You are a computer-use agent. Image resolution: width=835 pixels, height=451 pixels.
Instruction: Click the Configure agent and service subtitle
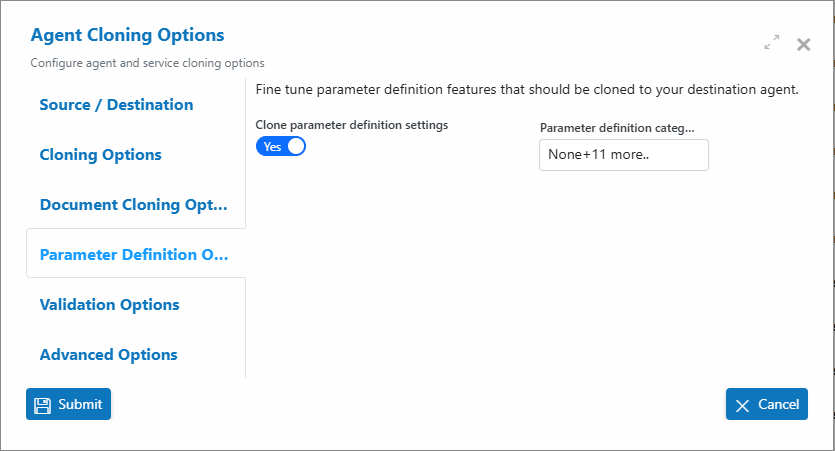click(147, 63)
